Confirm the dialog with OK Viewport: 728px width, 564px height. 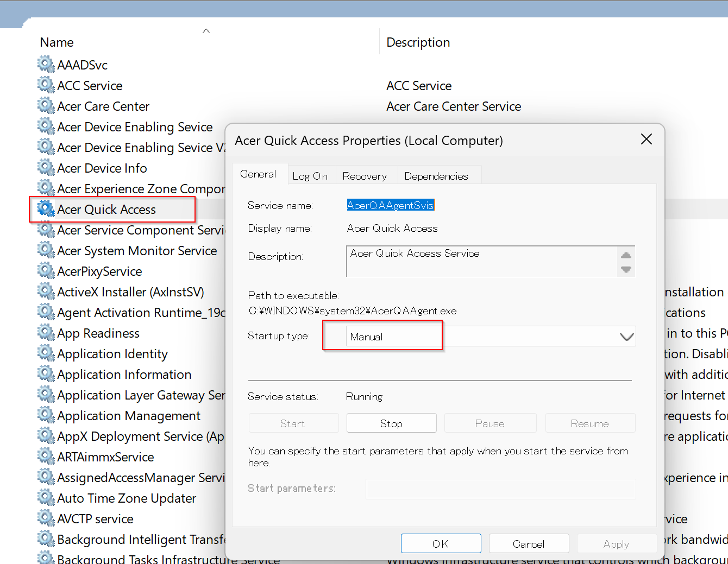(441, 543)
